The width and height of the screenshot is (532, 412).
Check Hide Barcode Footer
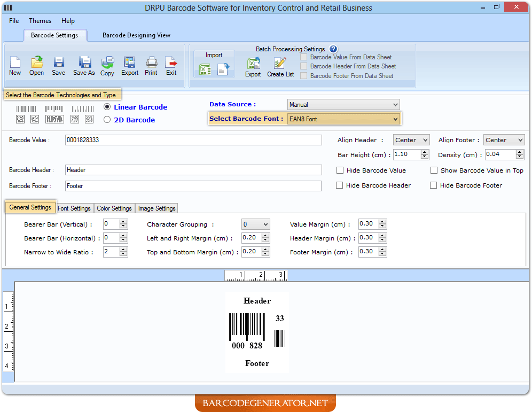tap(433, 185)
